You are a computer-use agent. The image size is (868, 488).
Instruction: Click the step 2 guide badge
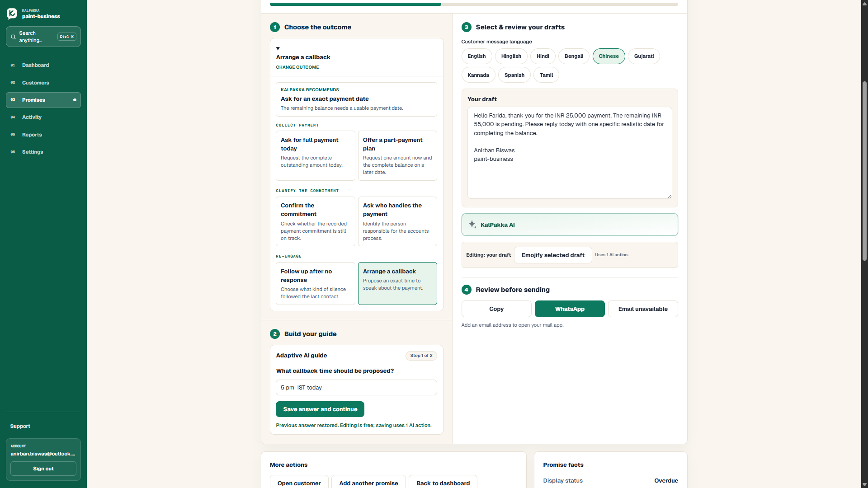[x=275, y=334]
